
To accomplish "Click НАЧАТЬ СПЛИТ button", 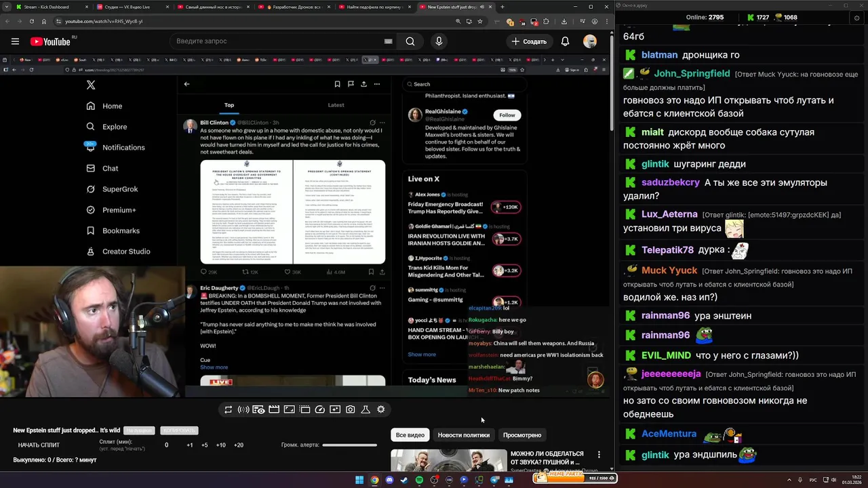I will (x=39, y=445).
